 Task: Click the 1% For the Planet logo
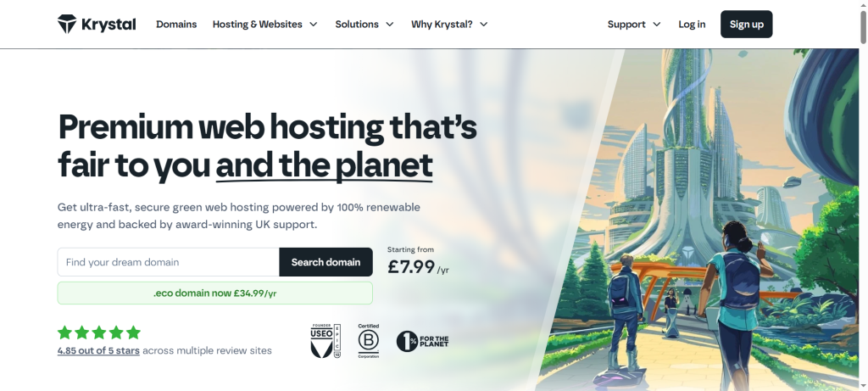(x=422, y=341)
